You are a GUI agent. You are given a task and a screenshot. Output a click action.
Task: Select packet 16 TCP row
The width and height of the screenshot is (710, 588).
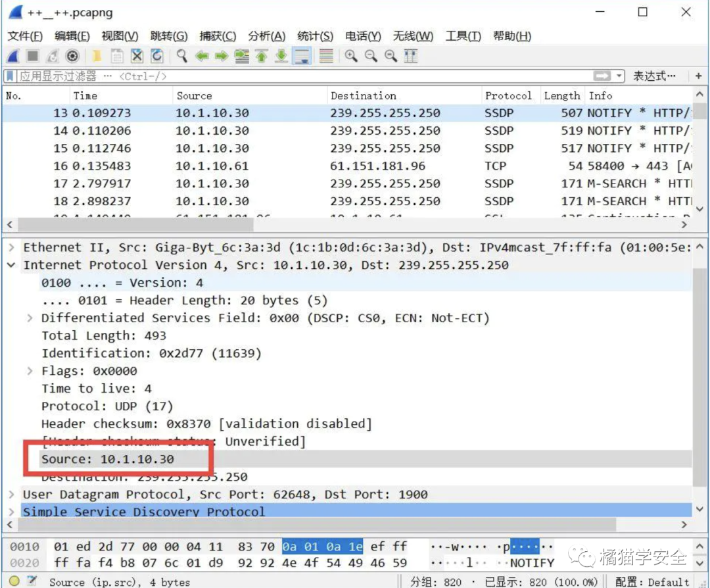(348, 166)
